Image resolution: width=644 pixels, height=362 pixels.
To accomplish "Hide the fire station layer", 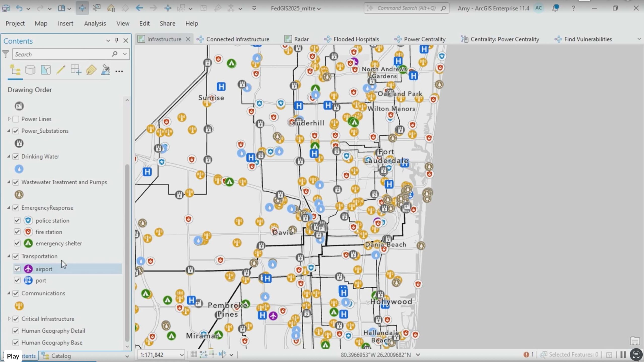I will pyautogui.click(x=17, y=232).
